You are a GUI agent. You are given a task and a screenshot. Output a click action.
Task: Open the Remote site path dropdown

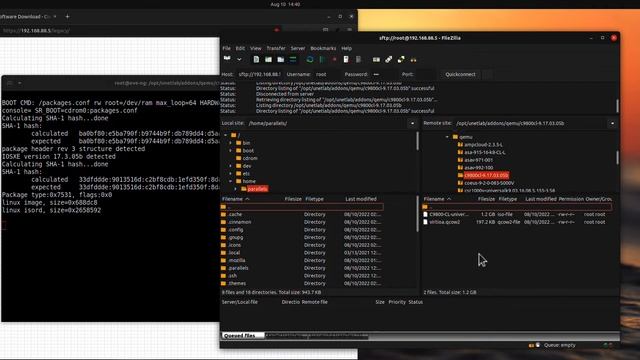click(612, 123)
